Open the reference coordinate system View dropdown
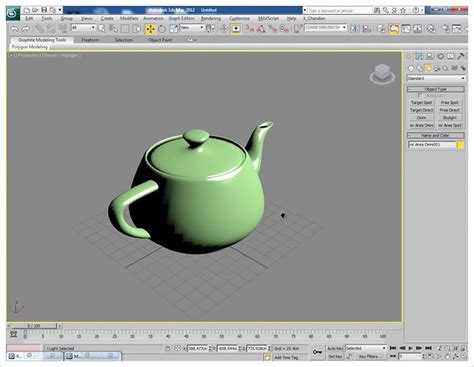 pyautogui.click(x=192, y=28)
